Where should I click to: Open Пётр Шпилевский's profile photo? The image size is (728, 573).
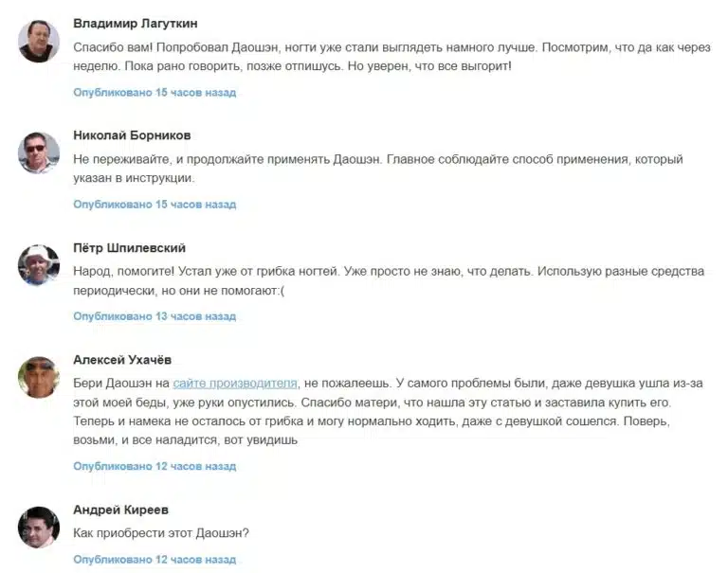(39, 265)
